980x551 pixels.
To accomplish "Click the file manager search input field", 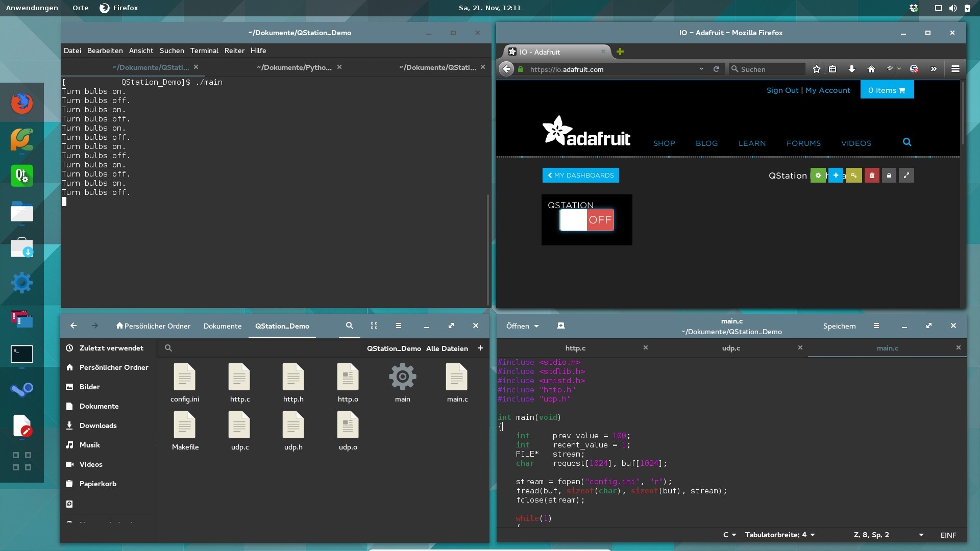I will coord(260,348).
